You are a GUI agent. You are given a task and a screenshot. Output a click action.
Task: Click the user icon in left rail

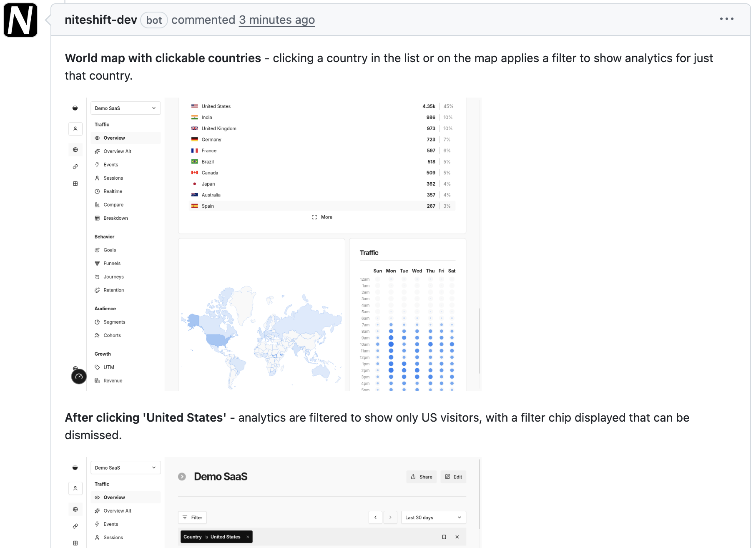point(75,129)
